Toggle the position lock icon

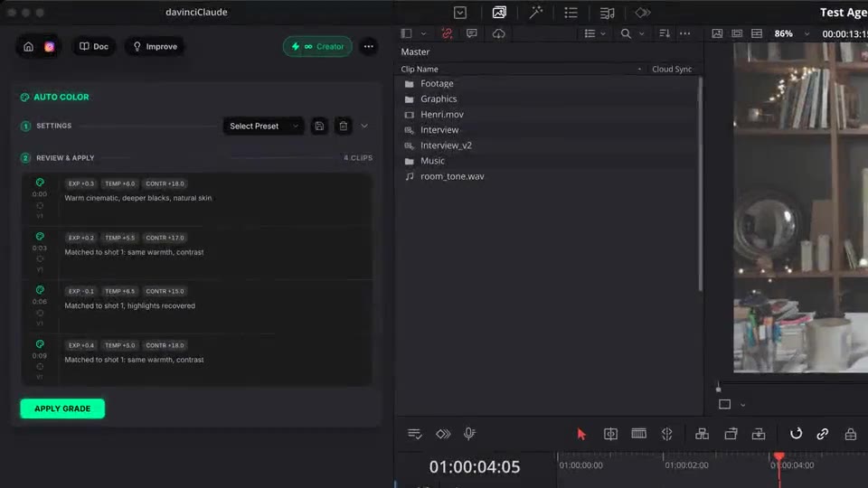(851, 434)
